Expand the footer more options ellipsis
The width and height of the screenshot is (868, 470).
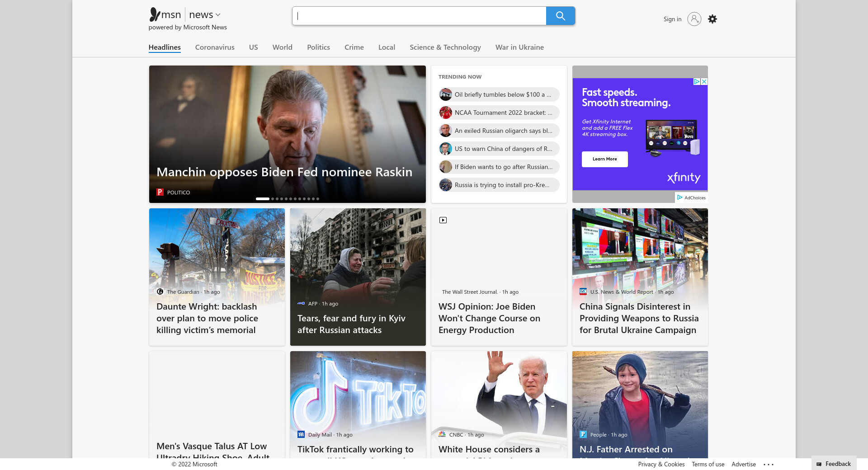769,464
